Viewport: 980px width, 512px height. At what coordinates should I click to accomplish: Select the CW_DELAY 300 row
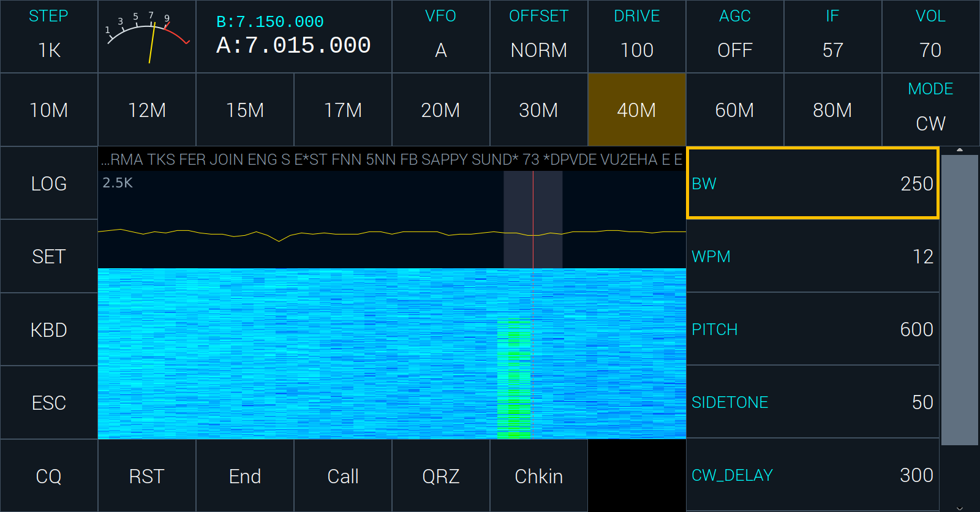point(813,475)
